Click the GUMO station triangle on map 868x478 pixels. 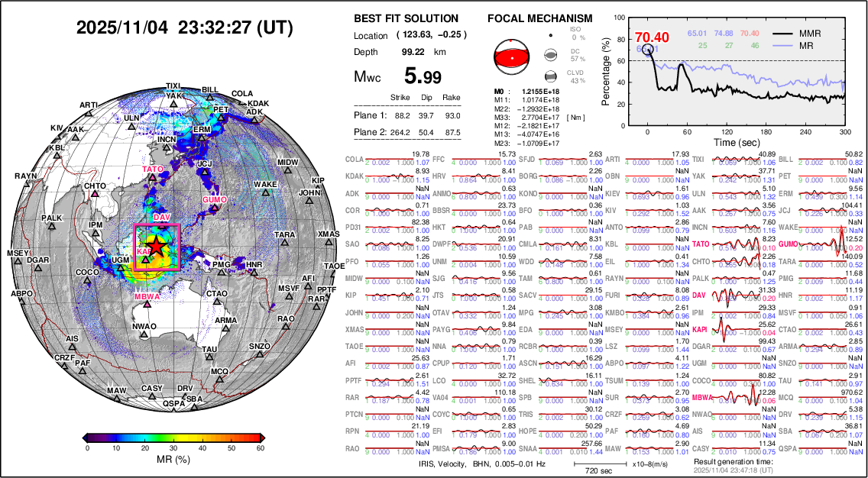coord(215,208)
